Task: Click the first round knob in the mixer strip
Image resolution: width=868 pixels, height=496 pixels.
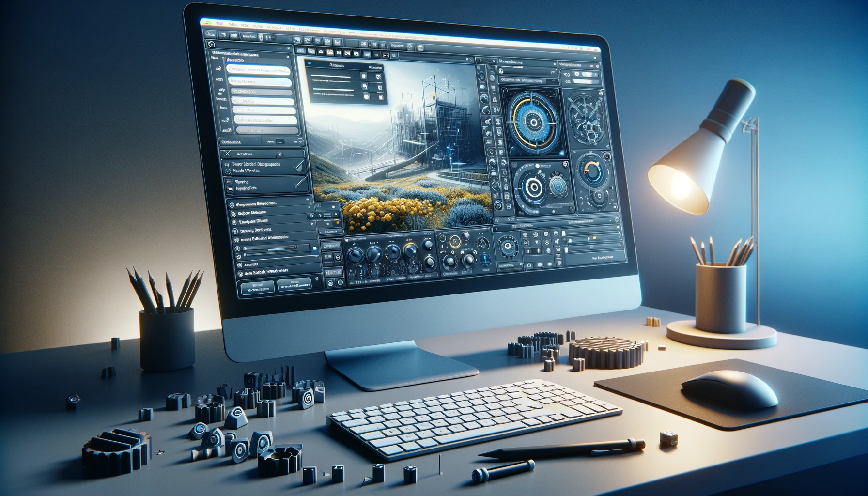Action: [356, 255]
